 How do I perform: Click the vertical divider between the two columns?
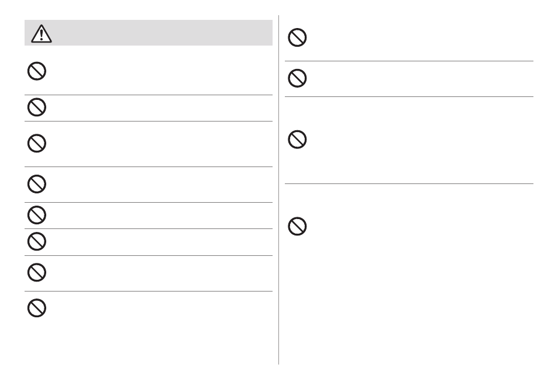coord(278,189)
